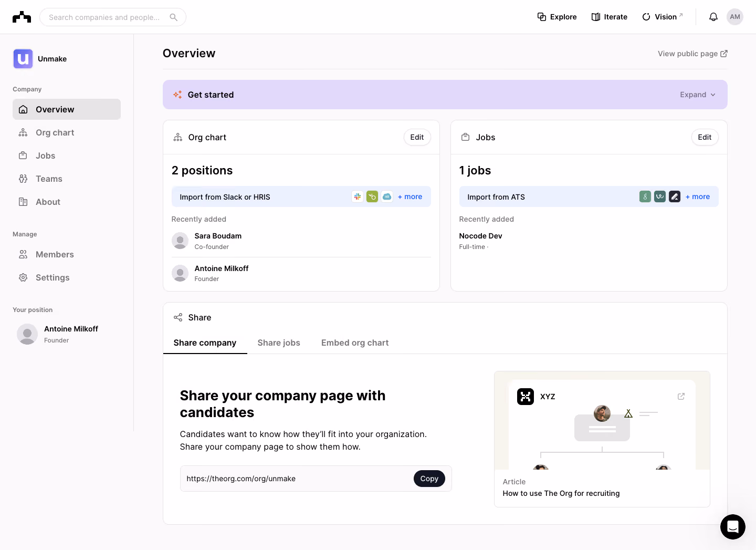The image size is (756, 550).
Task: Open Teams in sidebar
Action: 67,179
